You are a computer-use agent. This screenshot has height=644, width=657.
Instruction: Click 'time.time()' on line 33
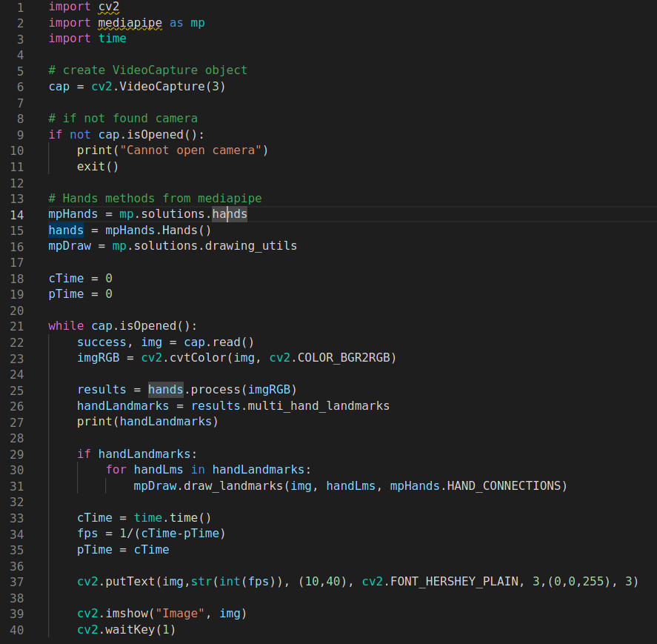(173, 518)
